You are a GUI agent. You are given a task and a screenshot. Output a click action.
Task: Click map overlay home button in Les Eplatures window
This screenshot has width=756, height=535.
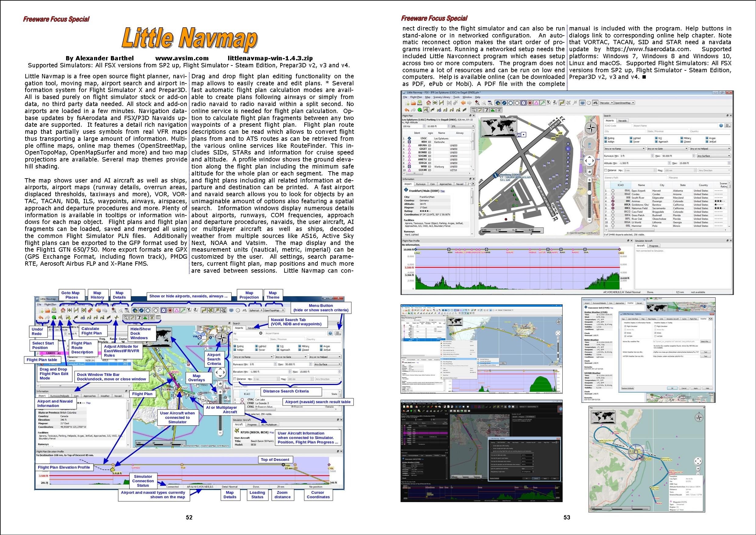point(590,172)
